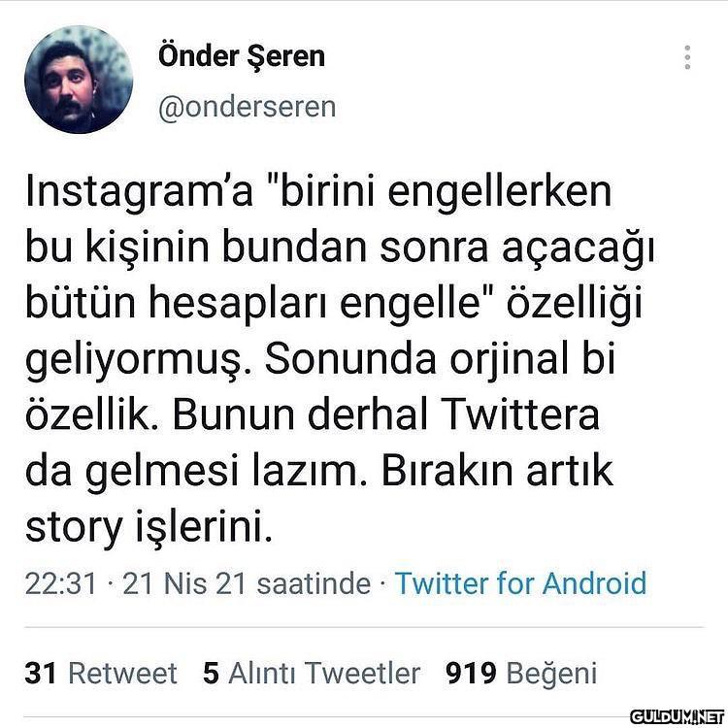Click the word geliyormuş in the tweet
This screenshot has width=728, height=728.
point(139,360)
